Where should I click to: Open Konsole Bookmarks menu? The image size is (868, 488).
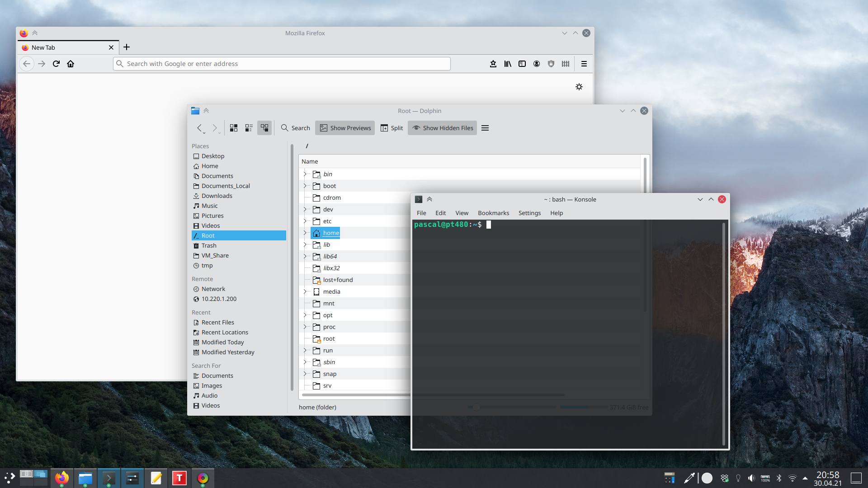pyautogui.click(x=493, y=213)
